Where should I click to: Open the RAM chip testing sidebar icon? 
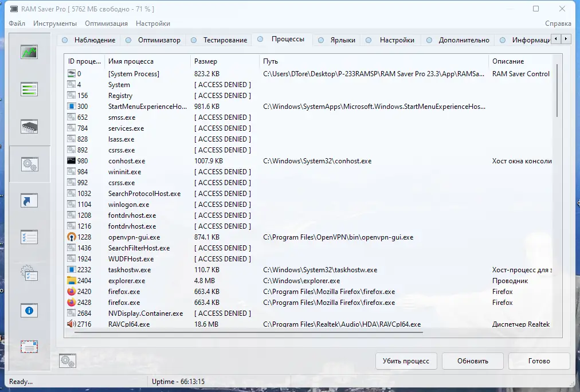29,127
